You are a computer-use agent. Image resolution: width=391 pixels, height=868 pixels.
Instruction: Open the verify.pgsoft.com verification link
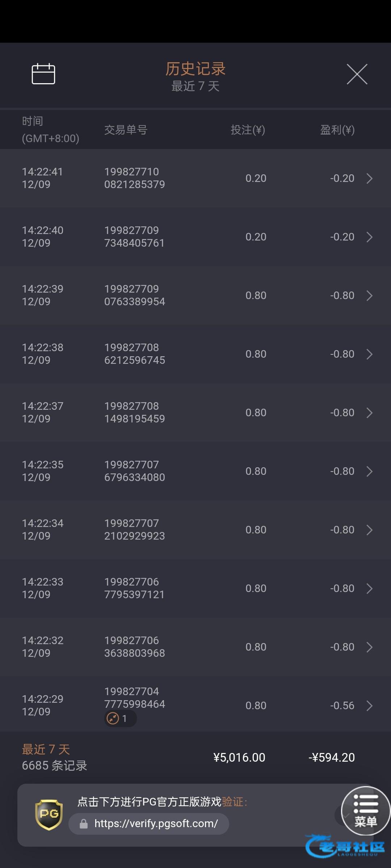pyautogui.click(x=156, y=824)
